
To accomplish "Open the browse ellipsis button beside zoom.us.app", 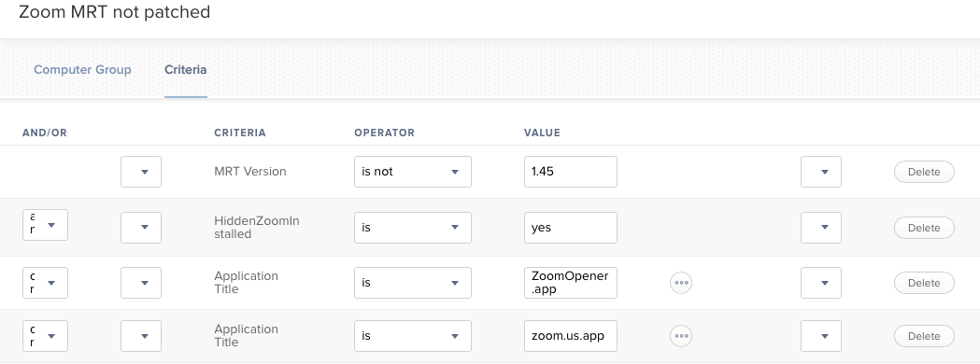I will [681, 336].
